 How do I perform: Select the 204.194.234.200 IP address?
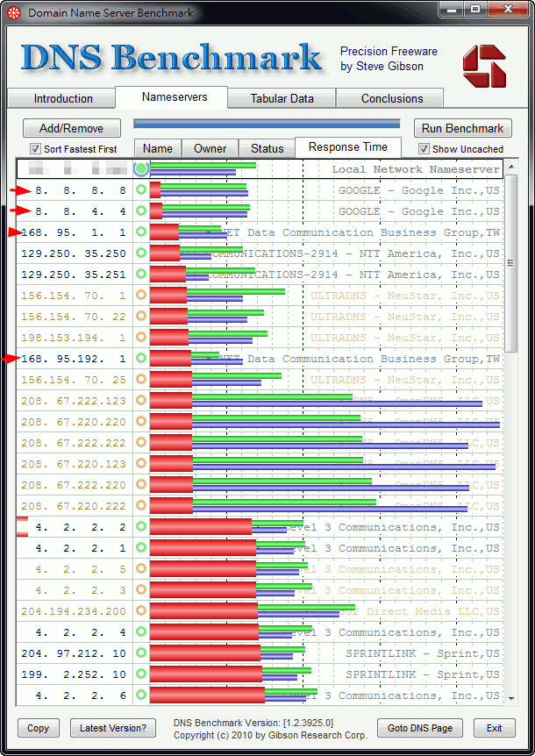[x=74, y=611]
